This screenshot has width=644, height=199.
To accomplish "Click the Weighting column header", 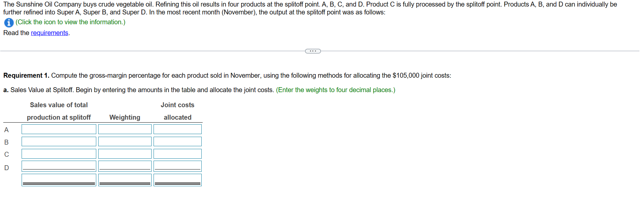I will point(124,117).
